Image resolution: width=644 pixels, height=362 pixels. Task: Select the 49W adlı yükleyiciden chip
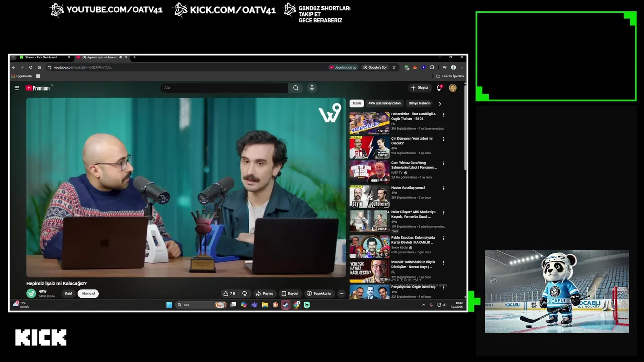pyautogui.click(x=384, y=103)
